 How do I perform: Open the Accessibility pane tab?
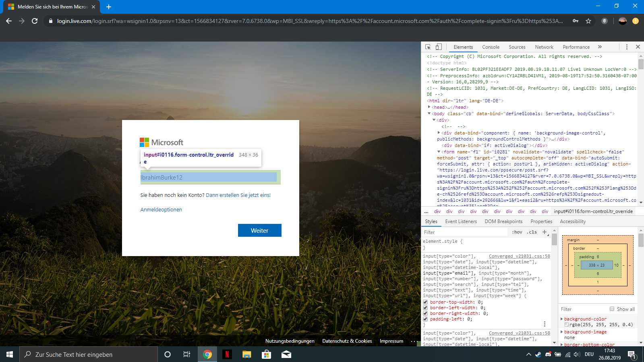point(573,221)
